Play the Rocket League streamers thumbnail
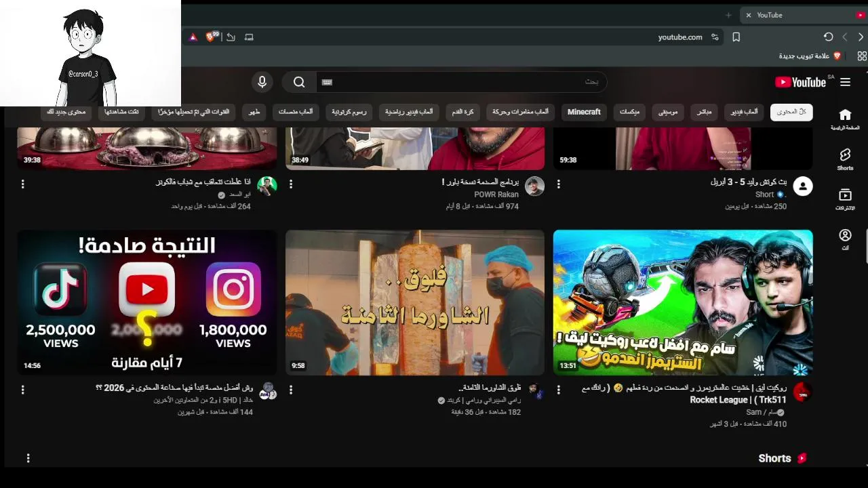The height and width of the screenshot is (488, 868). [x=683, y=302]
